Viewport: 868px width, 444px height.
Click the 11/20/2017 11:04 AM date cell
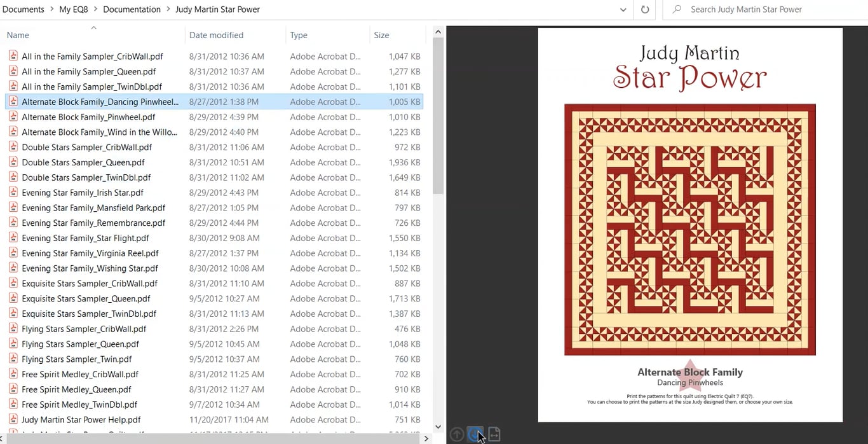point(229,420)
